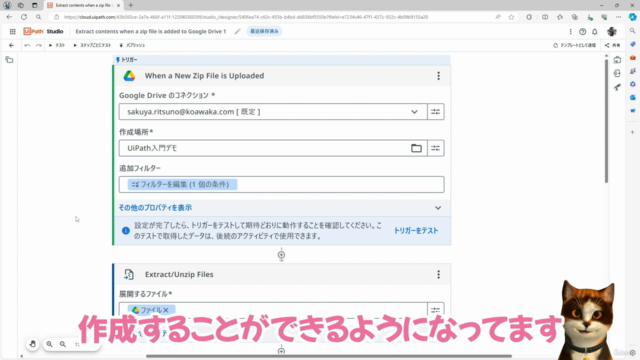Open the help question mark icon
640x360 pixels.
582,31
